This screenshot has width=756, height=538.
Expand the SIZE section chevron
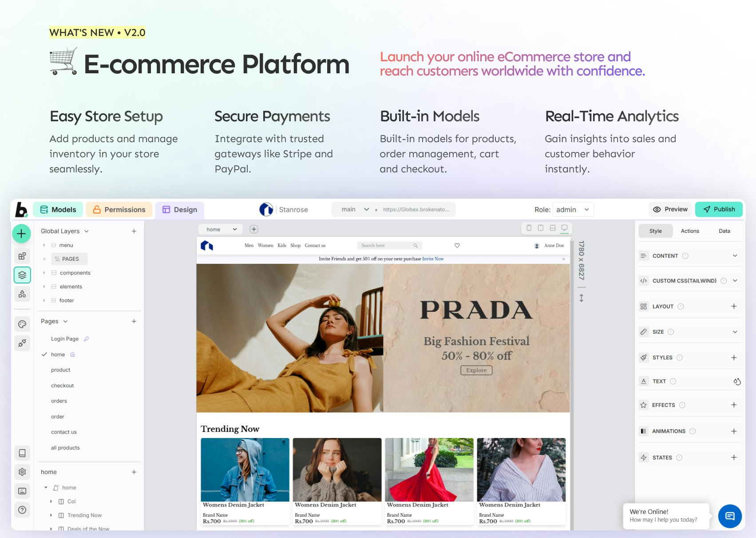(x=735, y=332)
